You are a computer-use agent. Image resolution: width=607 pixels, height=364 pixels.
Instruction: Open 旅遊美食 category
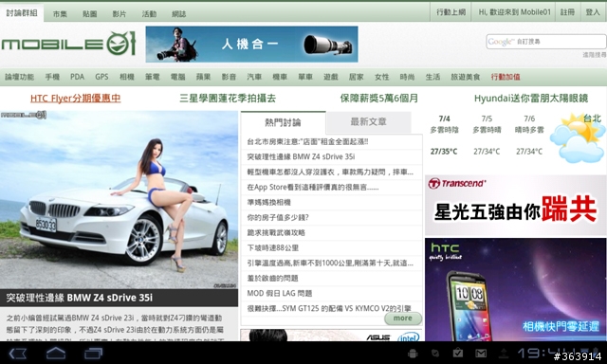pyautogui.click(x=466, y=77)
